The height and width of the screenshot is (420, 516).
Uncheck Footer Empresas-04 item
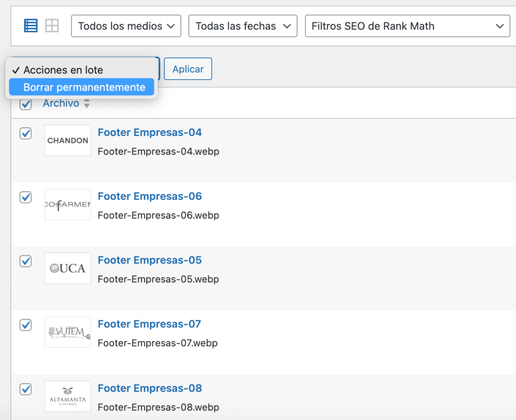(25, 133)
